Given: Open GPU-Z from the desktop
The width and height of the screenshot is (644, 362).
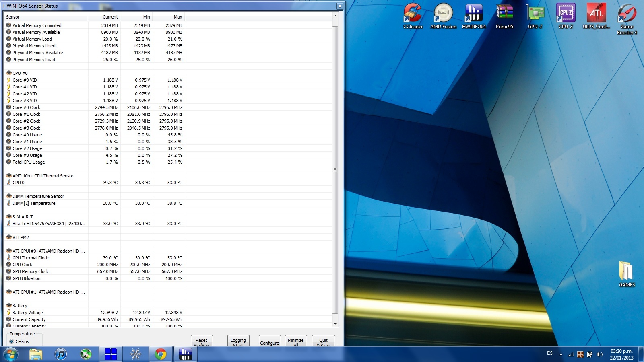Looking at the screenshot, I should (535, 16).
